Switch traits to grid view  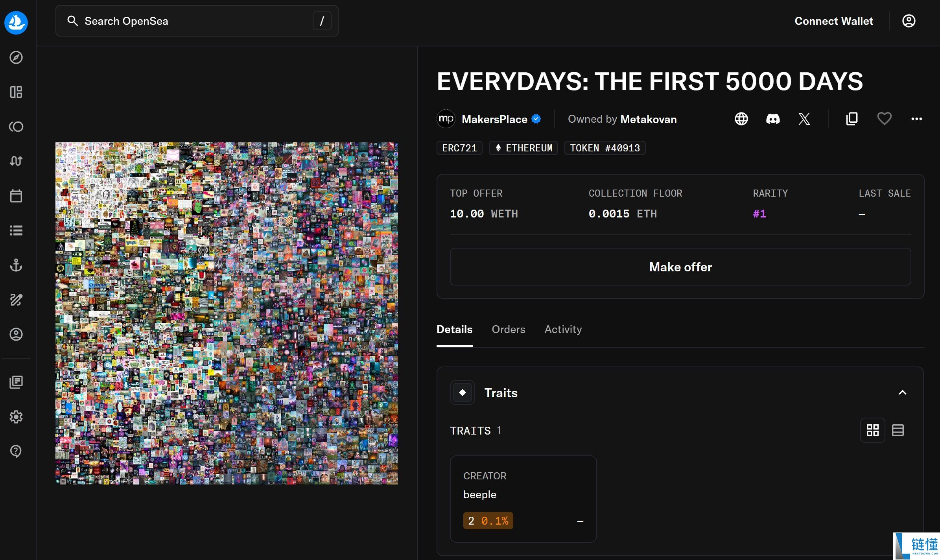(872, 430)
